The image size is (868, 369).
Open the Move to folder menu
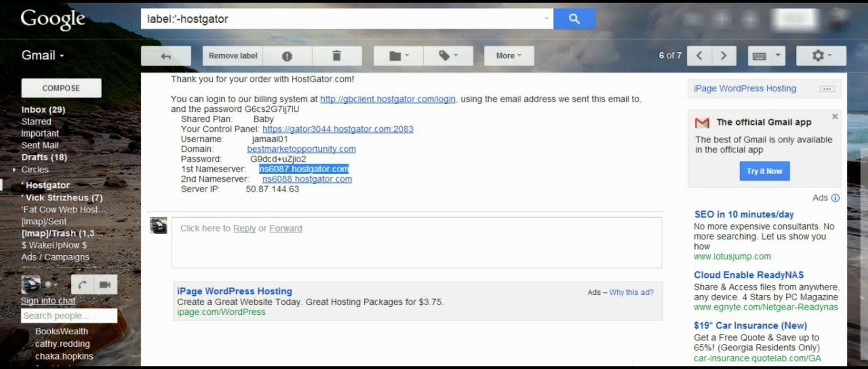tap(399, 56)
